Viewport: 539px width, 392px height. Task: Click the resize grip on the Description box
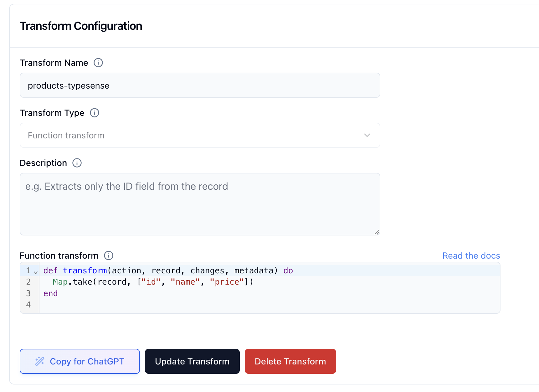pyautogui.click(x=377, y=232)
